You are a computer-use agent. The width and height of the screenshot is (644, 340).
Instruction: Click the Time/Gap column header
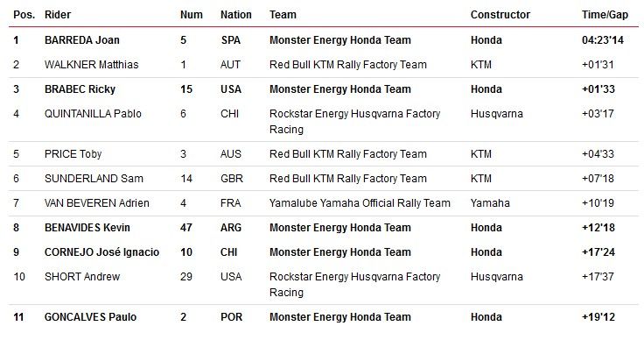click(605, 15)
